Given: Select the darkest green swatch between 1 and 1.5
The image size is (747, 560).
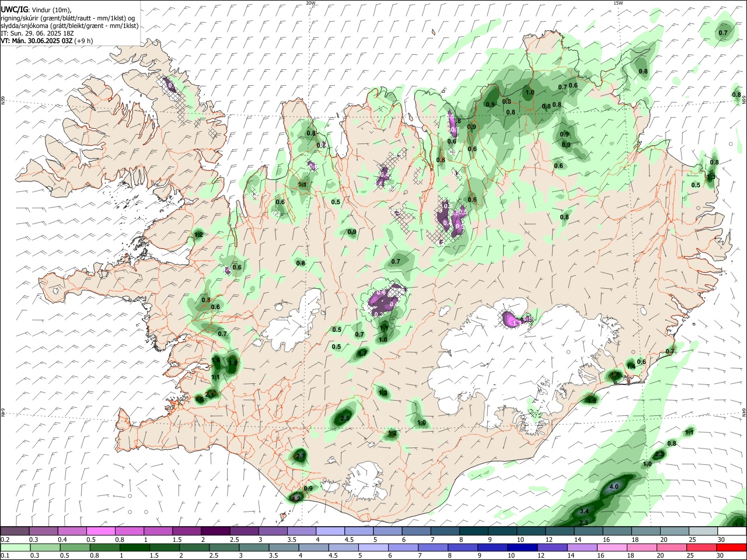Looking at the screenshot, I should pyautogui.click(x=135, y=547).
